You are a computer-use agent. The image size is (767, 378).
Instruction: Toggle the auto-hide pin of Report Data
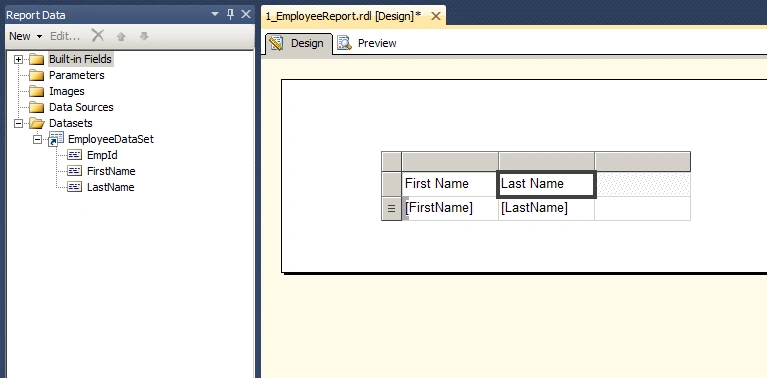pyautogui.click(x=230, y=15)
